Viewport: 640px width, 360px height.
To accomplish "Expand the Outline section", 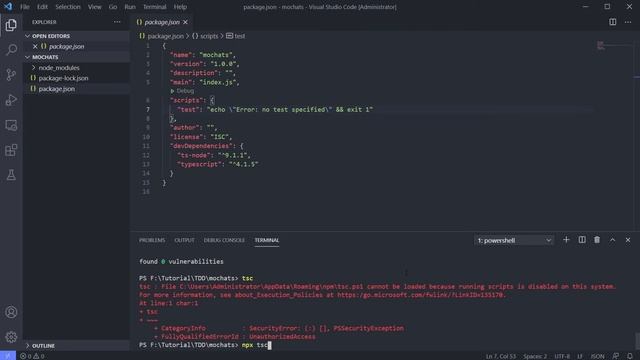I will tap(77, 346).
